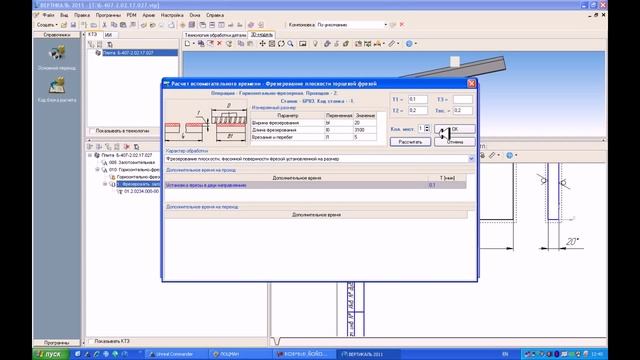Decrease the Кол. мест spinner value

427,131
